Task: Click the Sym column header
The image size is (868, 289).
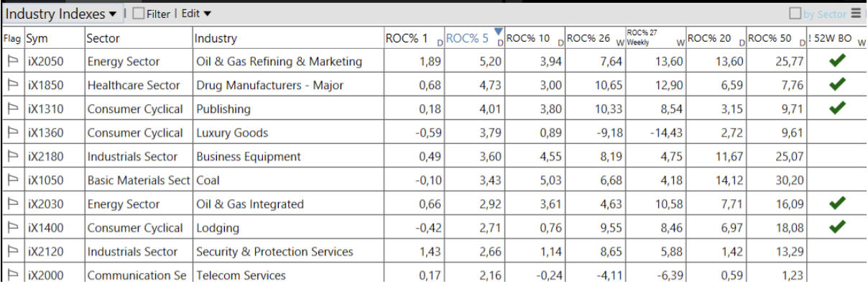Action: [37, 39]
